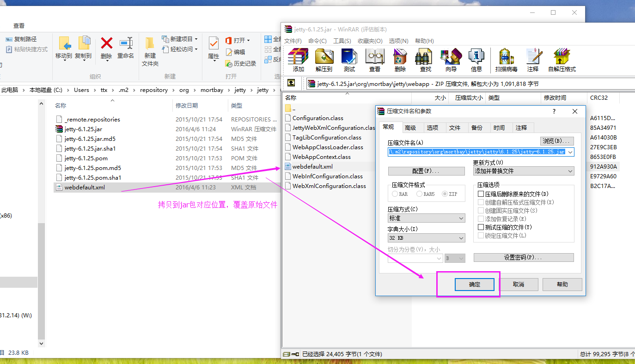The height and width of the screenshot is (364, 635).
Task: Click Explorer red Delete (删除) ribbon icon
Action: click(x=107, y=43)
